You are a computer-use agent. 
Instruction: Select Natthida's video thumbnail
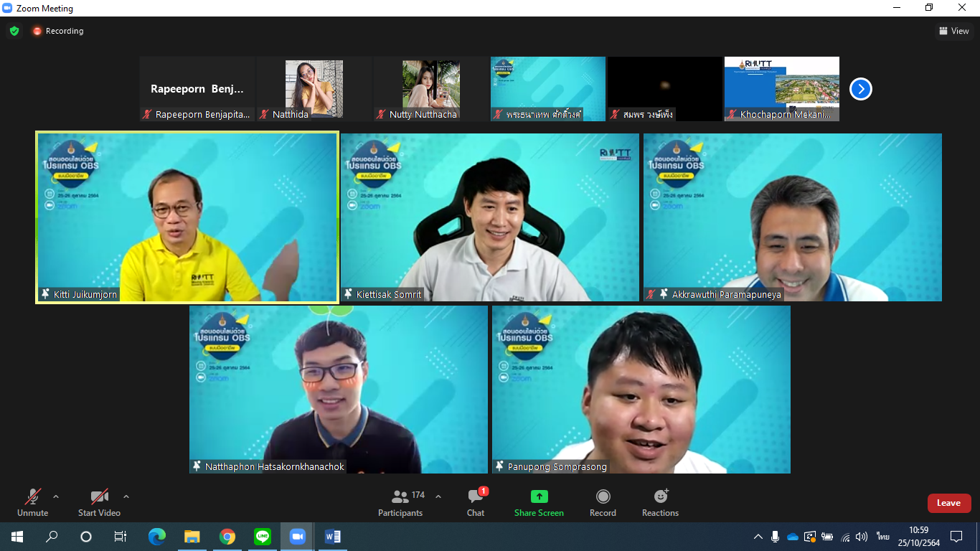pyautogui.click(x=314, y=89)
